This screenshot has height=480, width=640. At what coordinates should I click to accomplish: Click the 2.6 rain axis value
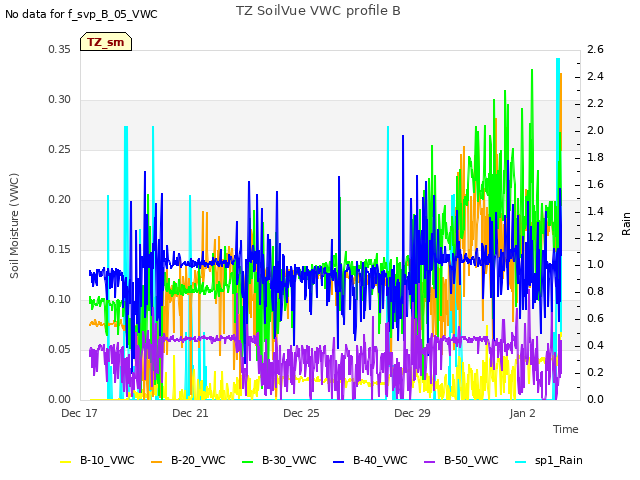pos(595,49)
